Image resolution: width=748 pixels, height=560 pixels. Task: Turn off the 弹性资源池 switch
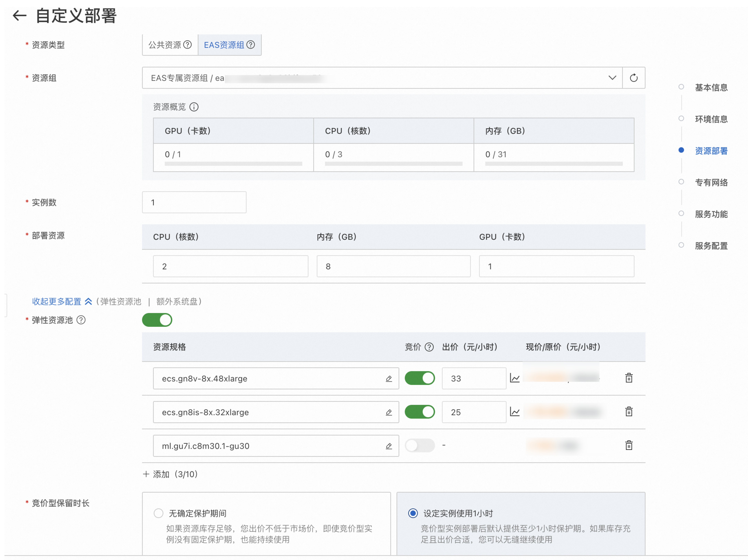coord(157,320)
